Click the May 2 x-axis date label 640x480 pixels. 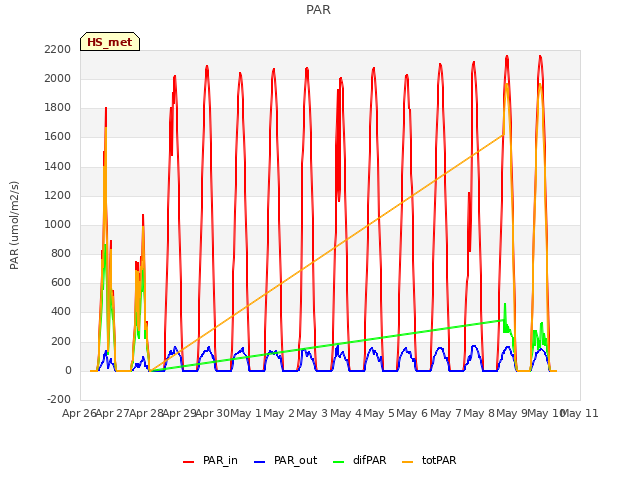tap(279, 414)
